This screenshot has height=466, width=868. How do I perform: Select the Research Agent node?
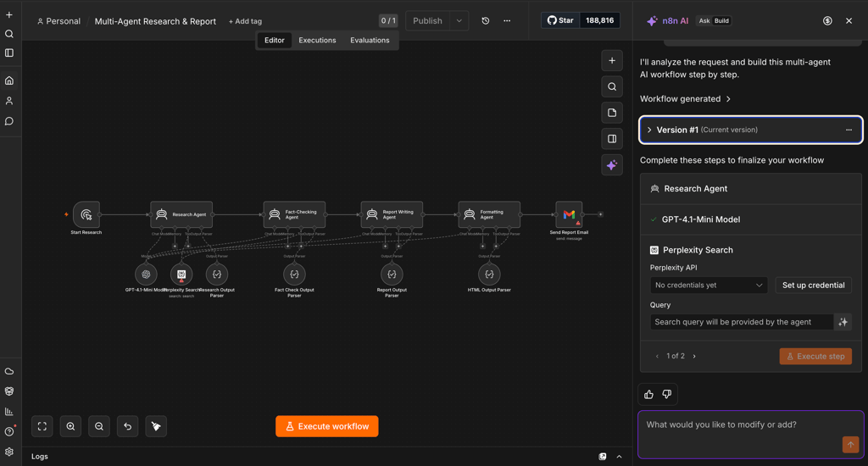point(181,214)
